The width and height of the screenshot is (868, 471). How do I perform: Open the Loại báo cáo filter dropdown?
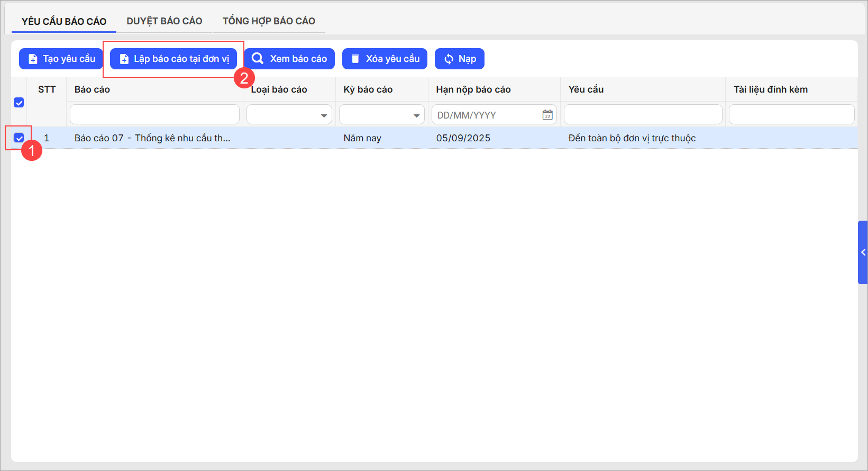(324, 115)
